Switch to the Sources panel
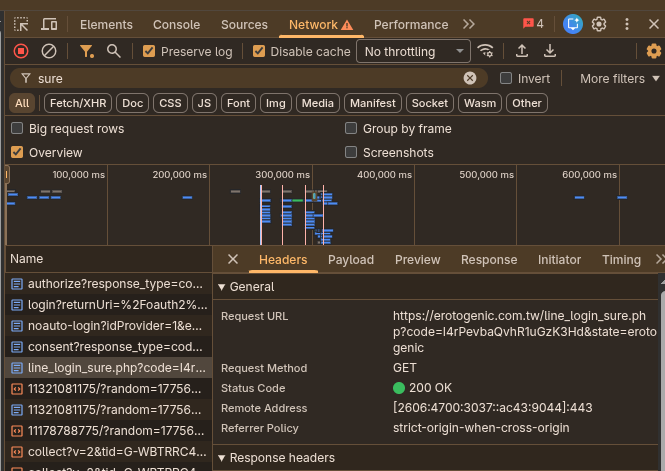Image resolution: width=665 pixels, height=471 pixels. pyautogui.click(x=244, y=25)
